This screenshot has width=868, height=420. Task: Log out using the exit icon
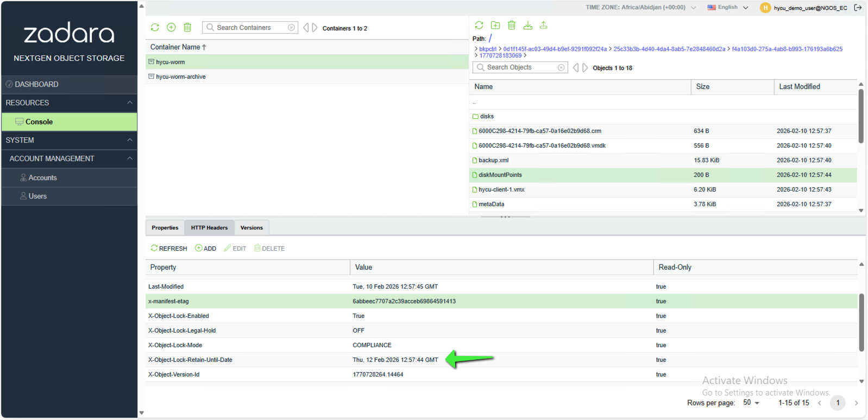point(858,8)
